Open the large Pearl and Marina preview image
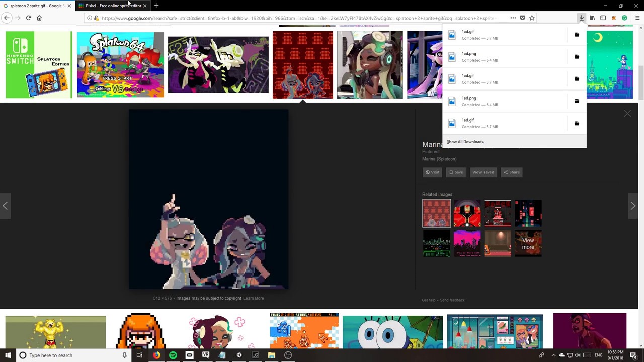The height and width of the screenshot is (362, 644). [209, 200]
